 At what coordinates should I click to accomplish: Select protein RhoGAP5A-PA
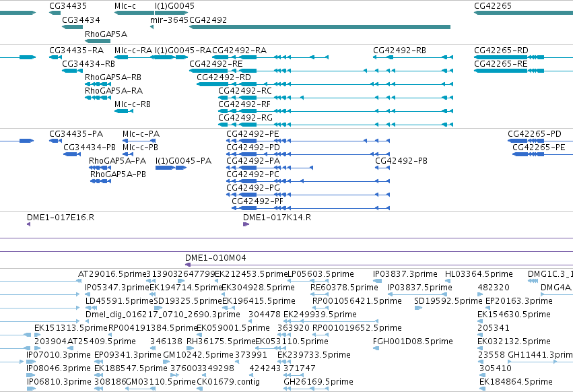pos(100,168)
